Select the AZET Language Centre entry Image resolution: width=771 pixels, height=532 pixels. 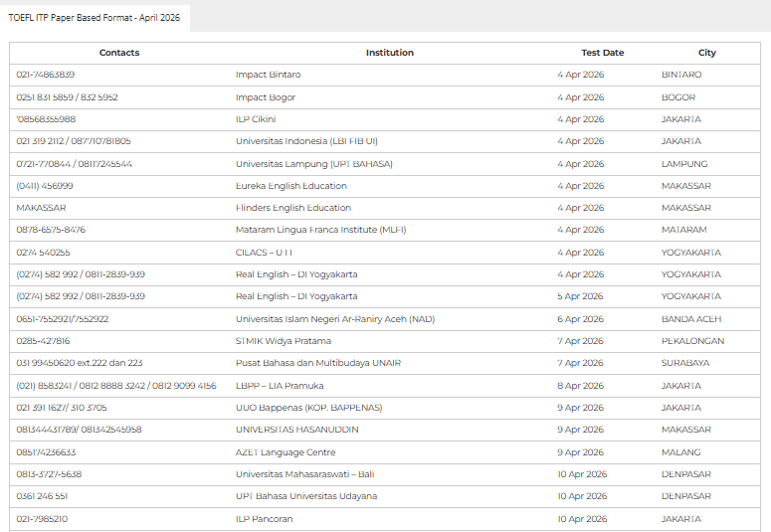[x=286, y=452]
